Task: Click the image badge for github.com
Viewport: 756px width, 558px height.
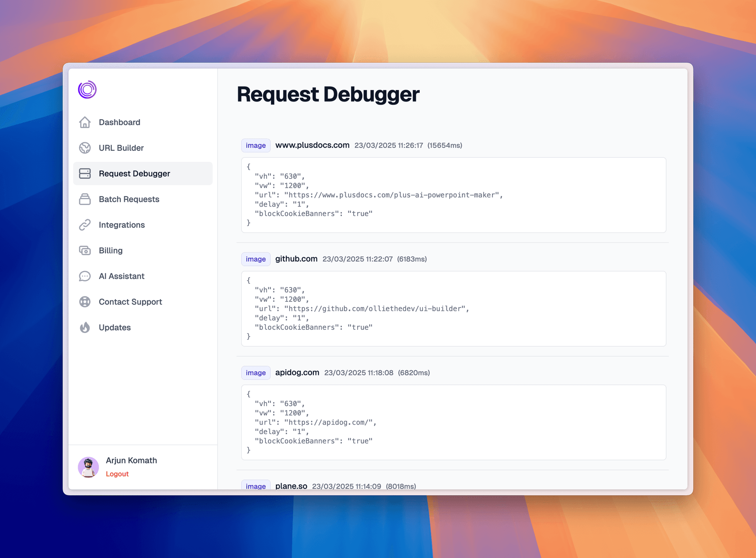Action: coord(256,259)
